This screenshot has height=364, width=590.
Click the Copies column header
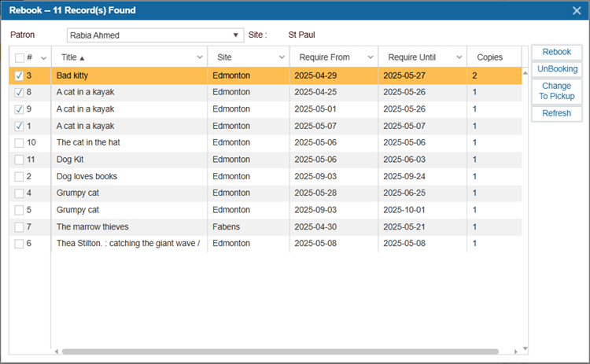(x=489, y=57)
